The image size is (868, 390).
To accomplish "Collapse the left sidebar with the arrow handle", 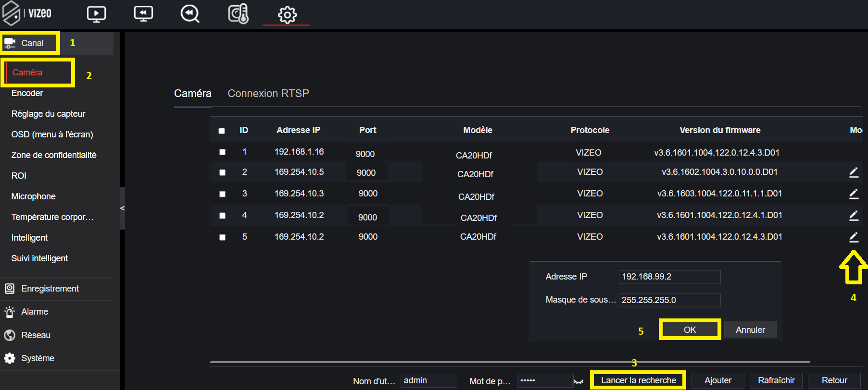I will click(122, 208).
